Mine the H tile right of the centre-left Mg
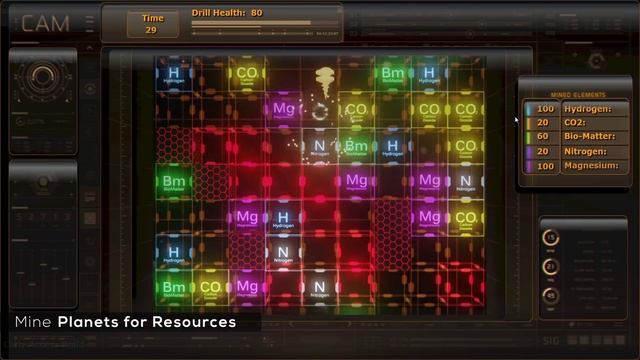640x360 pixels. (283, 218)
